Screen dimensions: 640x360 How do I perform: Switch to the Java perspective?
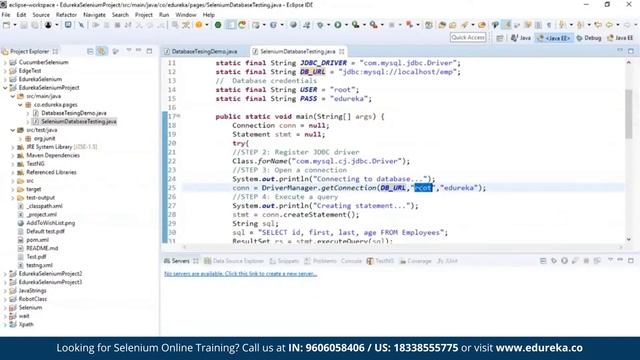[x=521, y=38]
